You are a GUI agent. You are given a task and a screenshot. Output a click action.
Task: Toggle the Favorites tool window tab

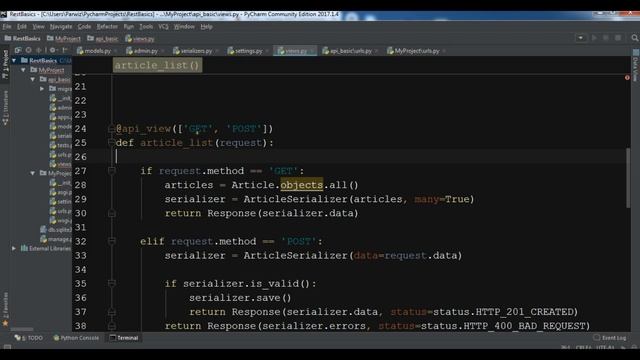5,309
